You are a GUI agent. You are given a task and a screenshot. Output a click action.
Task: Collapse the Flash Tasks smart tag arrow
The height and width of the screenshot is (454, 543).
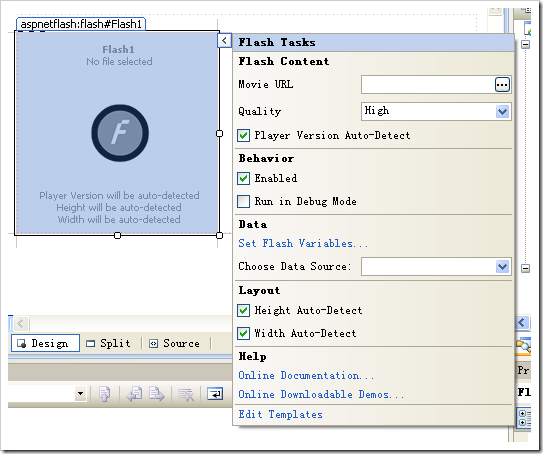tap(224, 41)
